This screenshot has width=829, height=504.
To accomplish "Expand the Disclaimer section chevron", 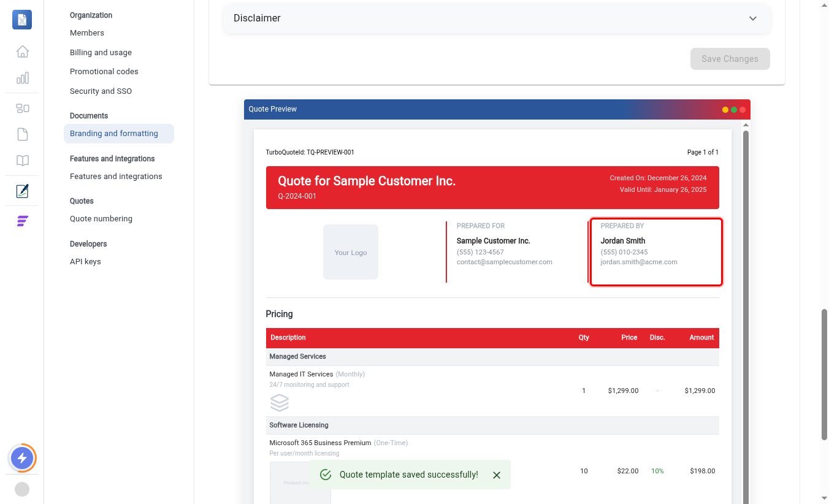I will point(753,18).
